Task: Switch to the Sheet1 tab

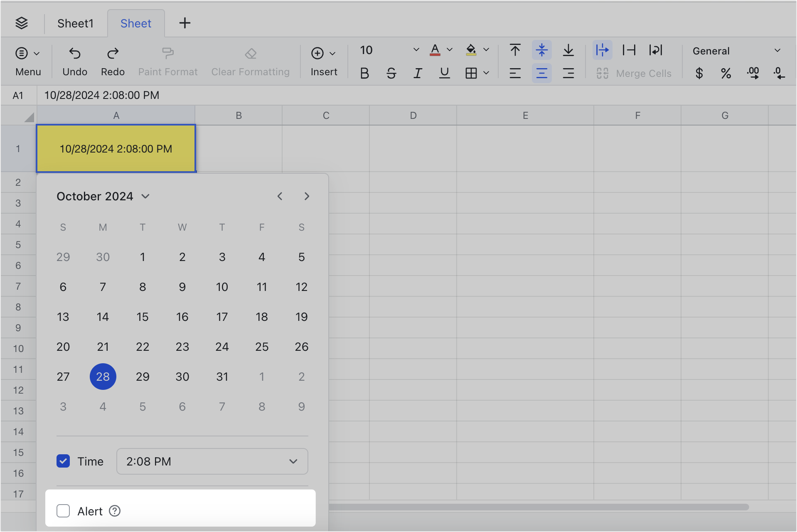Action: point(76,23)
